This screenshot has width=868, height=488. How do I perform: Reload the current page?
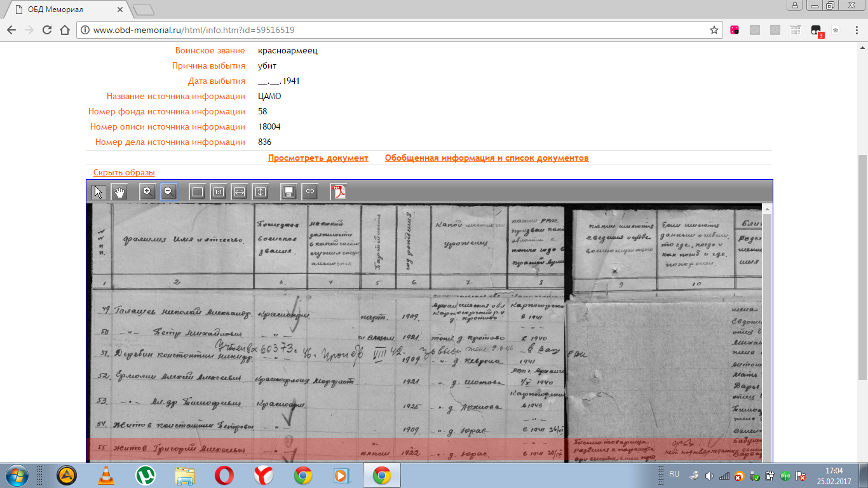[46, 30]
